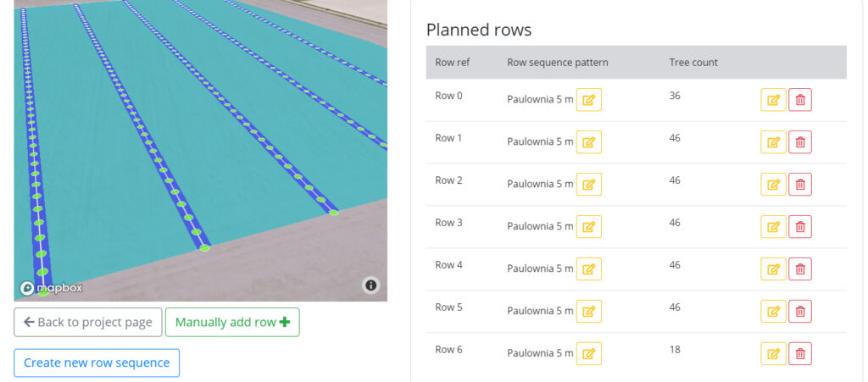
Task: Click Manually add row button
Action: [x=232, y=323]
